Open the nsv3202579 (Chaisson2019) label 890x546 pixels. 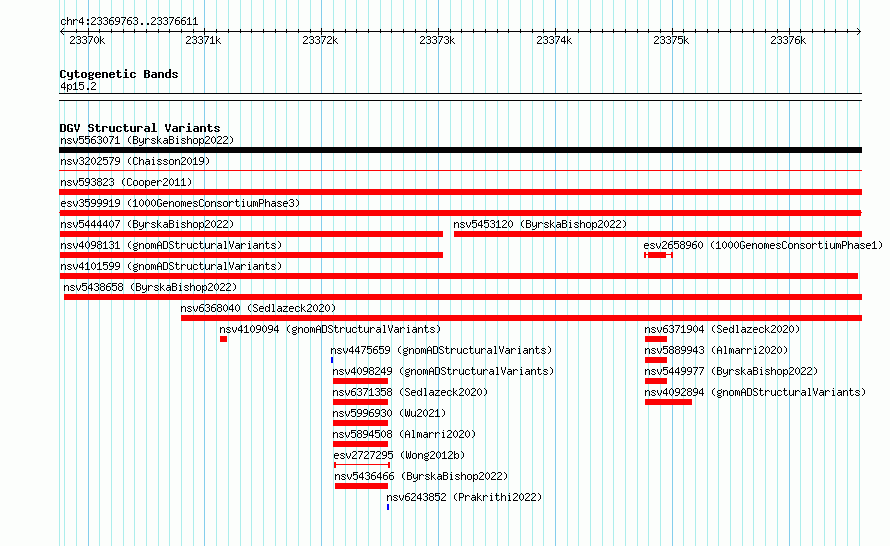[x=135, y=161]
